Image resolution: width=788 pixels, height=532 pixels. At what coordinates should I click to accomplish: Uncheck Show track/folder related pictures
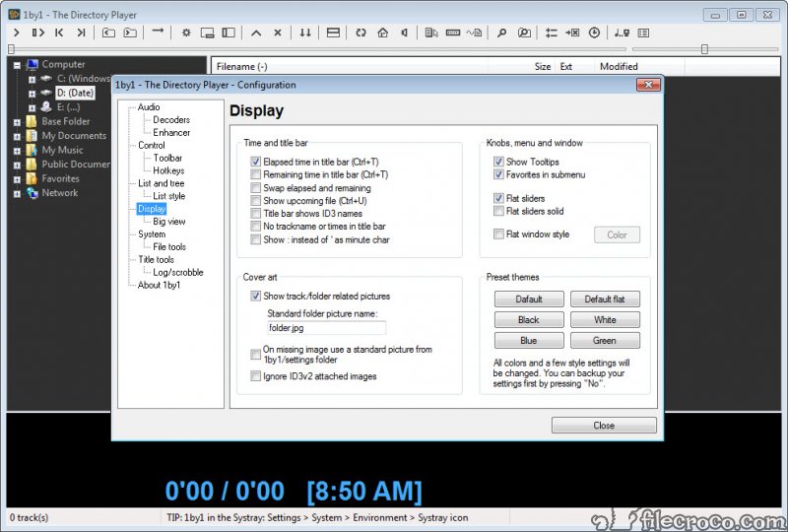click(255, 297)
